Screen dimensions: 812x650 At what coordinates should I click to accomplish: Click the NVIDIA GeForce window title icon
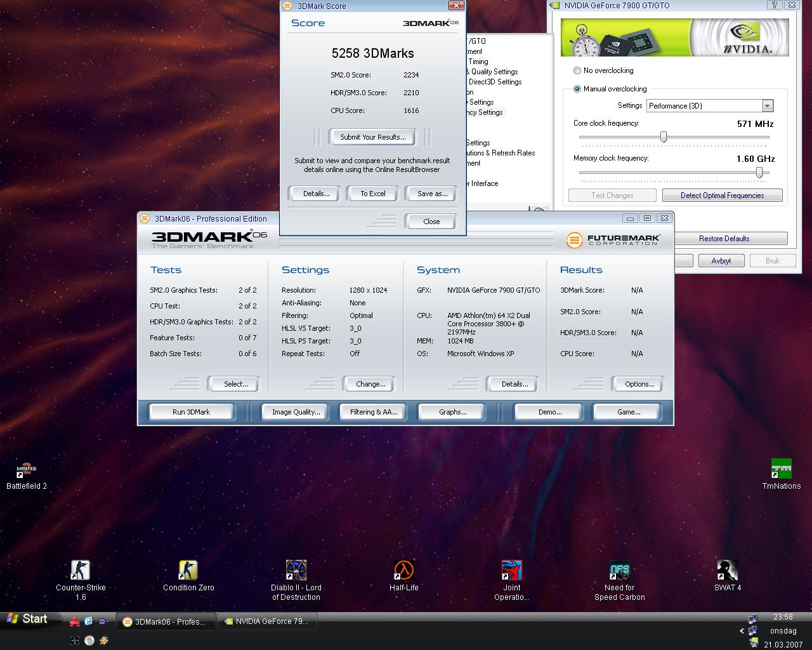(x=555, y=6)
